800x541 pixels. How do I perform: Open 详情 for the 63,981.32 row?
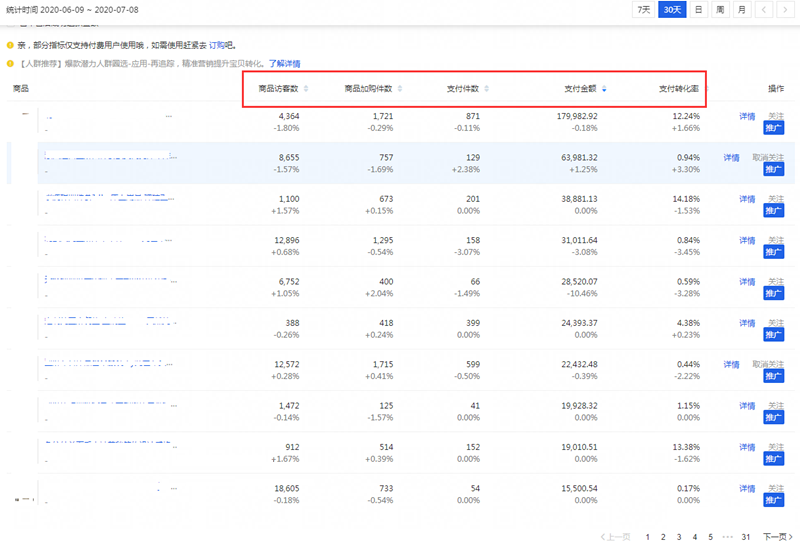731,158
